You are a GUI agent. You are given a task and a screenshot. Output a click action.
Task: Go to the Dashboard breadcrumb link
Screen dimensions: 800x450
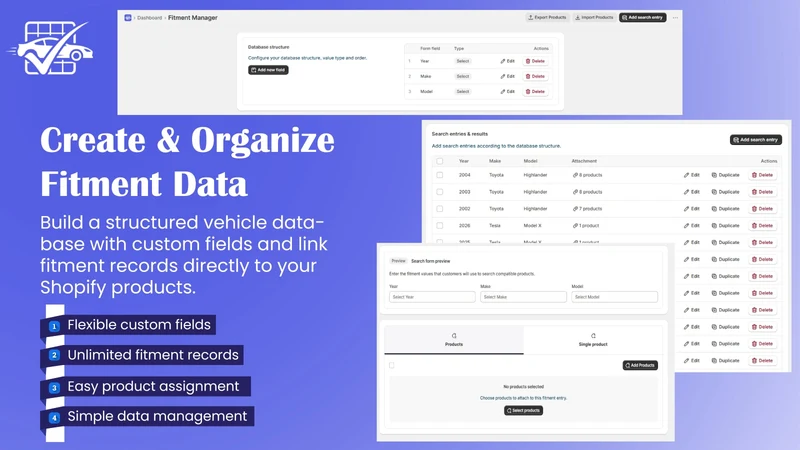pos(149,18)
